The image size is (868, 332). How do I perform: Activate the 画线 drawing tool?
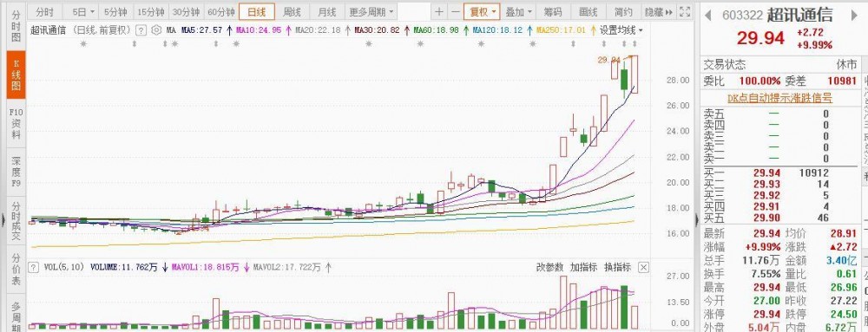click(x=588, y=11)
